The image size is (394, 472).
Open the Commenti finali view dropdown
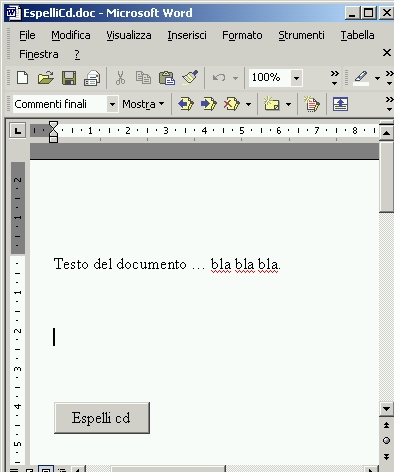pyautogui.click(x=112, y=104)
